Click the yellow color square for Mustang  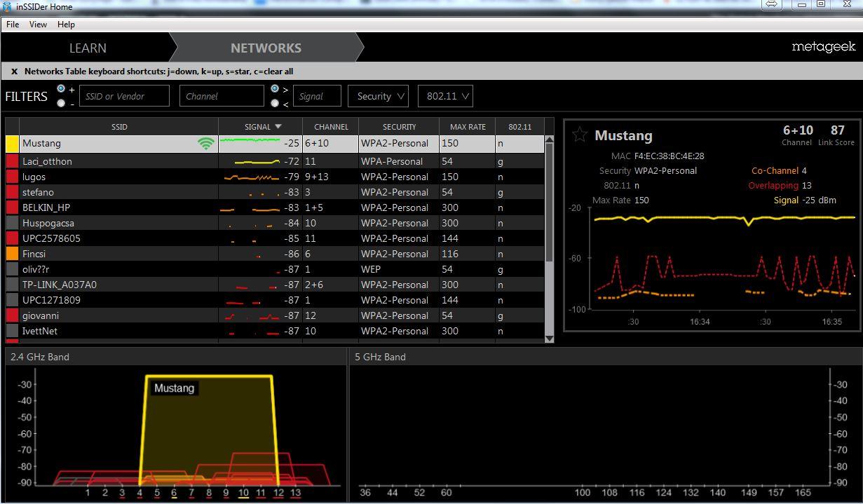click(x=12, y=144)
